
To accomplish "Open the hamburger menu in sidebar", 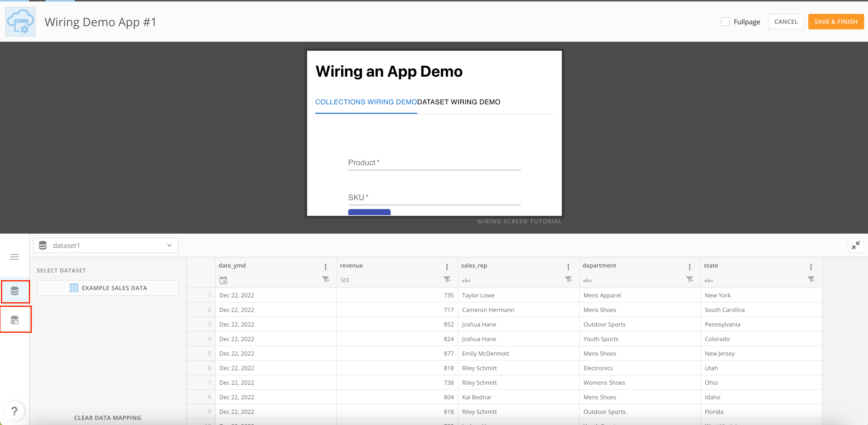I will point(15,257).
